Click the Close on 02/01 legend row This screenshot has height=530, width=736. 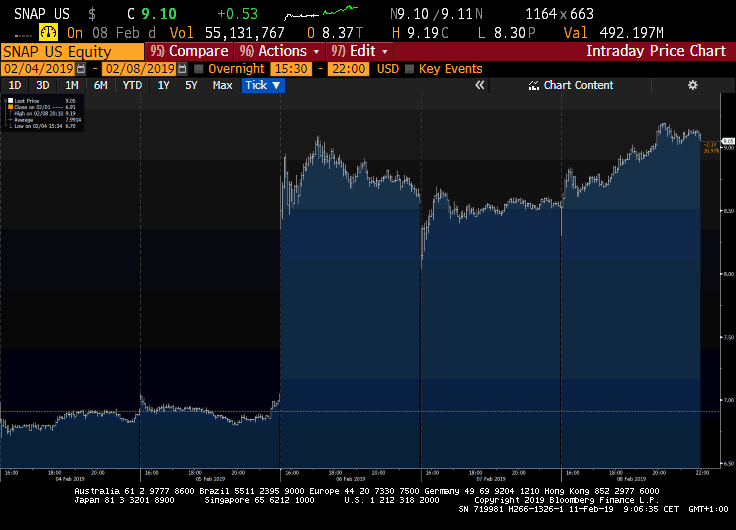pos(42,107)
